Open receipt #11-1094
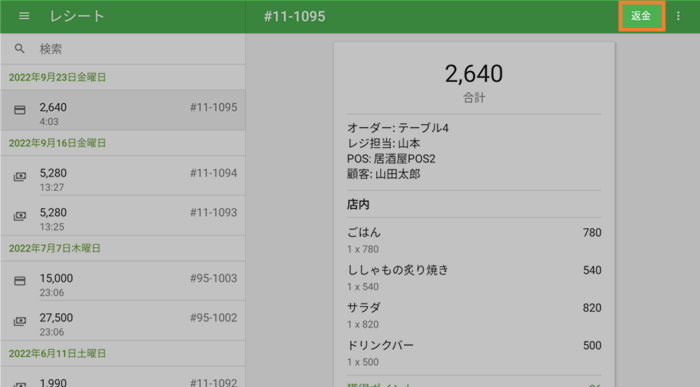 click(123, 176)
